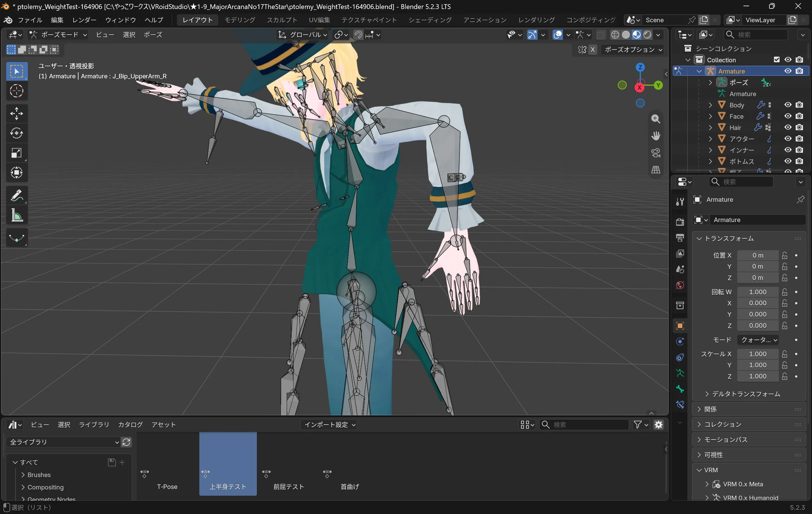Expand the デルタトランスフォーム section
The height and width of the screenshot is (514, 812).
743,394
